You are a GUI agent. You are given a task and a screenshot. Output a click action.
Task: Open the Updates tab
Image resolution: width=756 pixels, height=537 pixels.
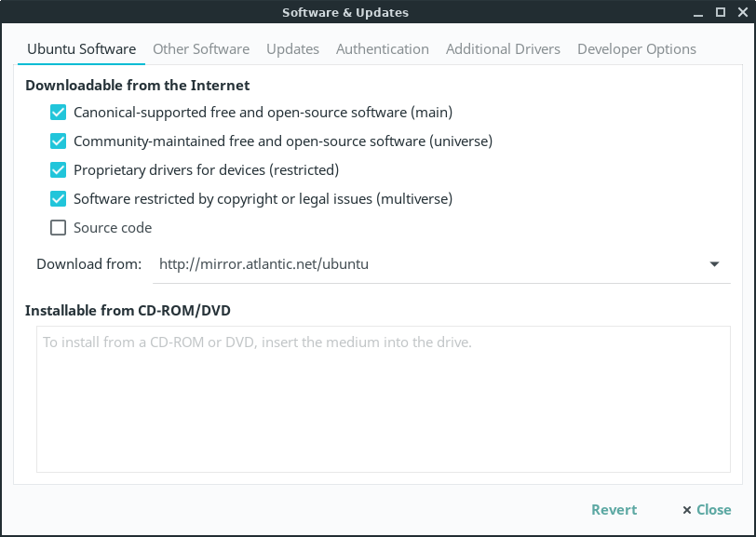pyautogui.click(x=292, y=49)
